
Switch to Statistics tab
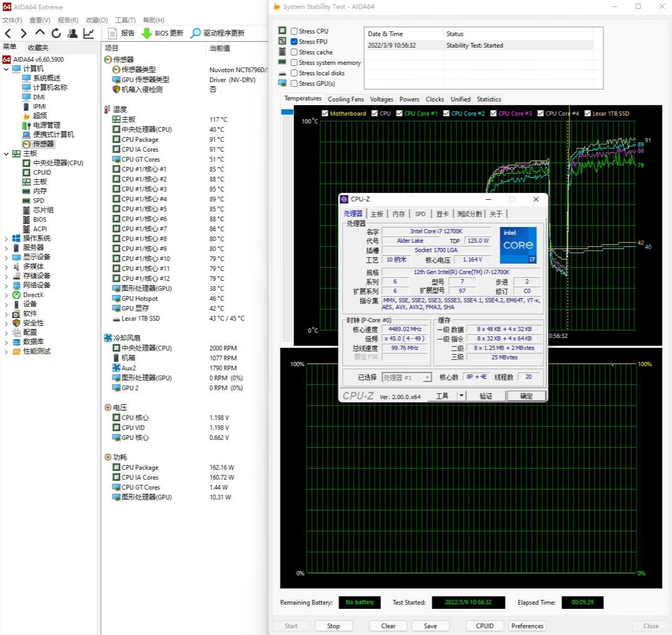point(488,99)
